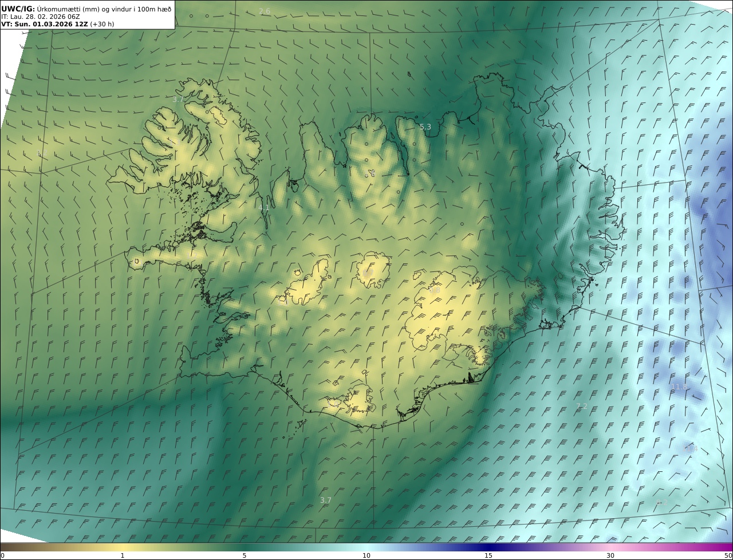This screenshot has height=560, width=733.
Task: Click the '30' tick label on the colorbar
Action: point(610,555)
